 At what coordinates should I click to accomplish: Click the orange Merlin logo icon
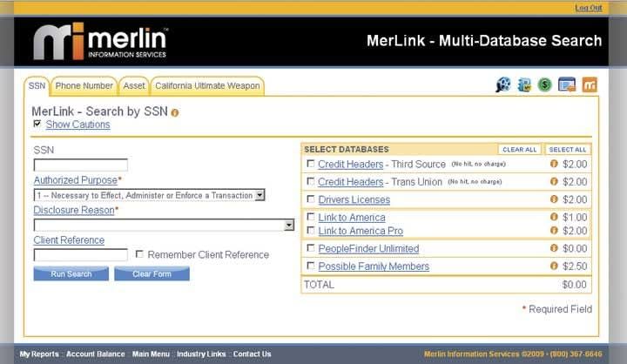click(x=590, y=85)
